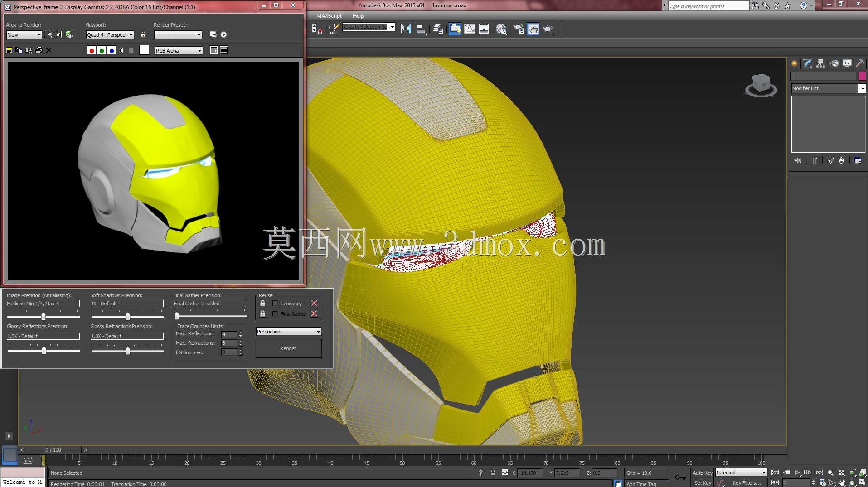
Task: Clear the rendered frame with X icon
Action: (48, 50)
